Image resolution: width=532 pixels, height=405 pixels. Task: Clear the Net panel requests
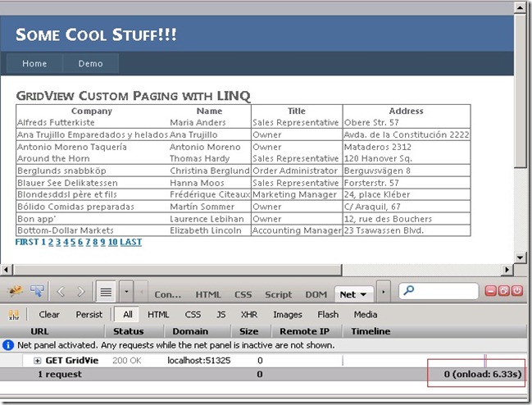pyautogui.click(x=49, y=315)
